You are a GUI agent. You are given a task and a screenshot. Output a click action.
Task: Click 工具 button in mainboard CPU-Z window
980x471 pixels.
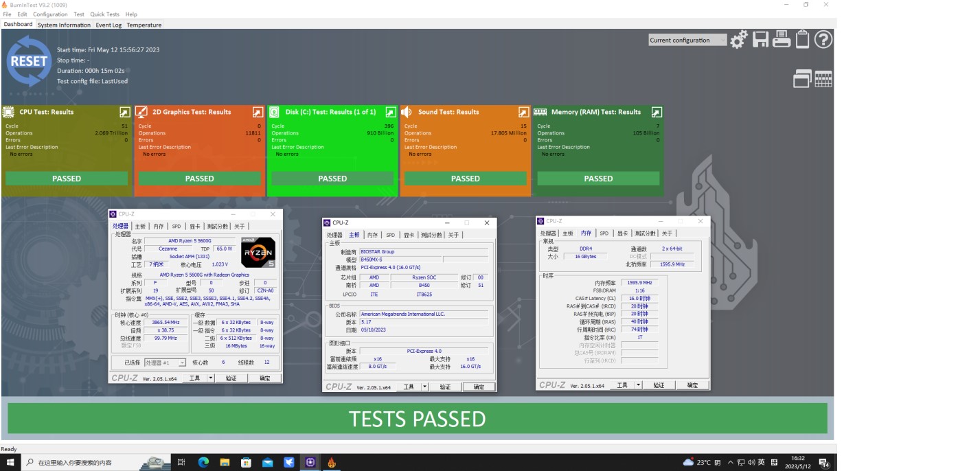click(409, 387)
